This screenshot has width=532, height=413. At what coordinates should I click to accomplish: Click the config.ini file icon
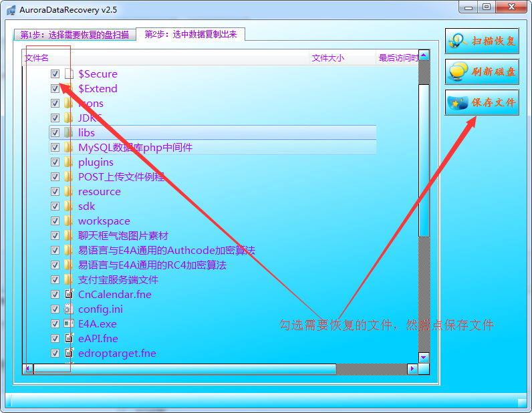68,309
